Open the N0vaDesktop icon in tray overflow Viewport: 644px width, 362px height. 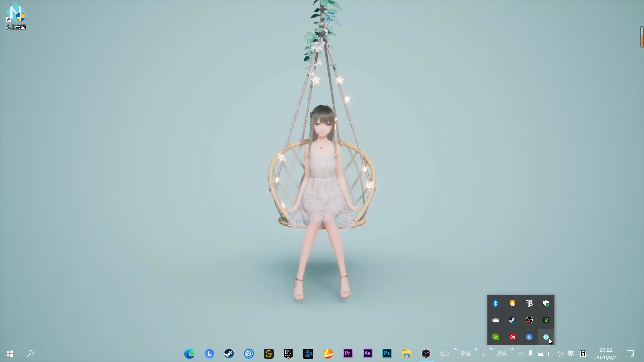[546, 337]
